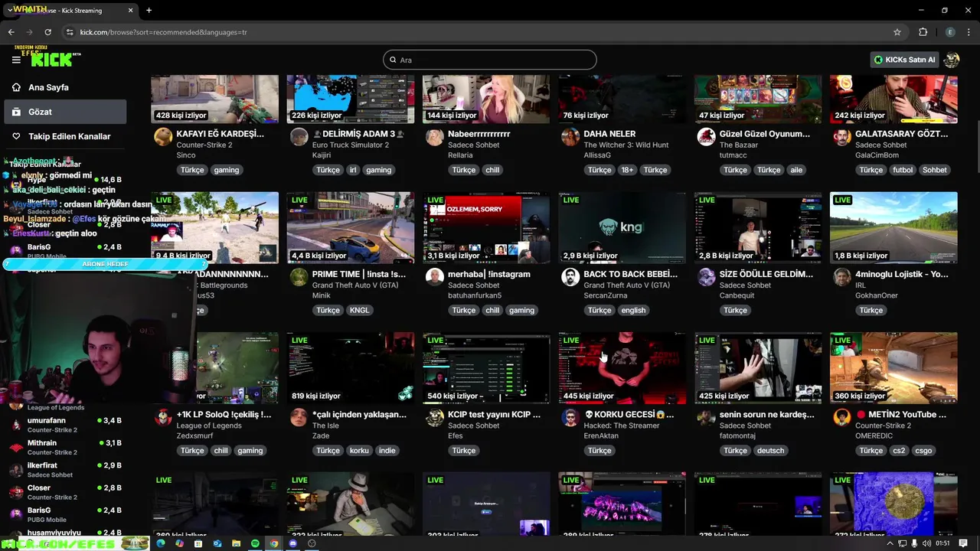Click the cs2 tag under OMEREDIC

[899, 451]
